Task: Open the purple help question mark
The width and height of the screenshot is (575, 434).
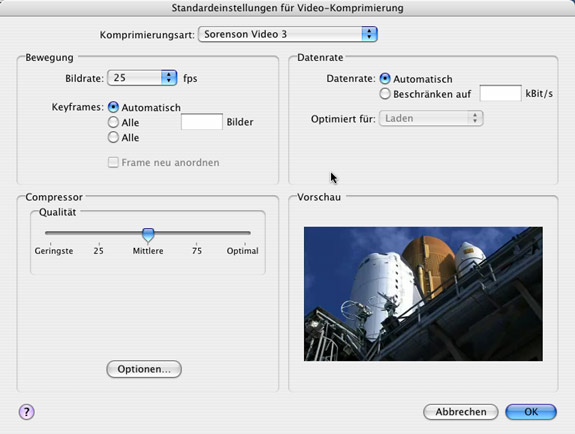Action: point(26,412)
